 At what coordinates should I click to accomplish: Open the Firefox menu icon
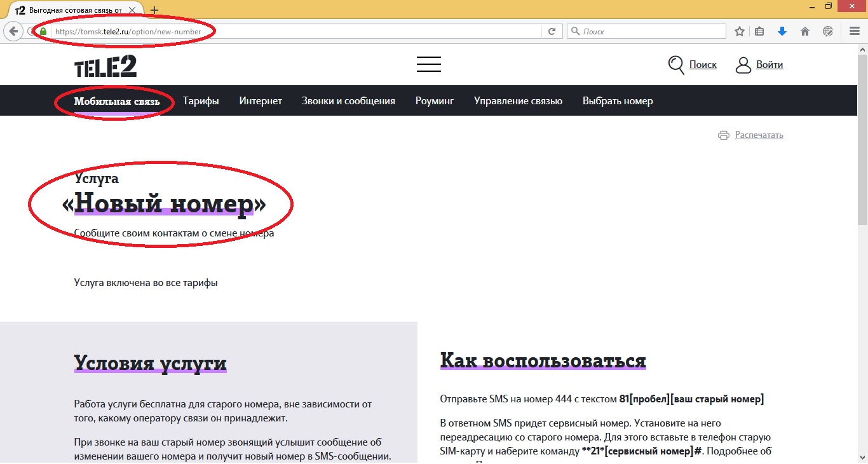(x=854, y=31)
